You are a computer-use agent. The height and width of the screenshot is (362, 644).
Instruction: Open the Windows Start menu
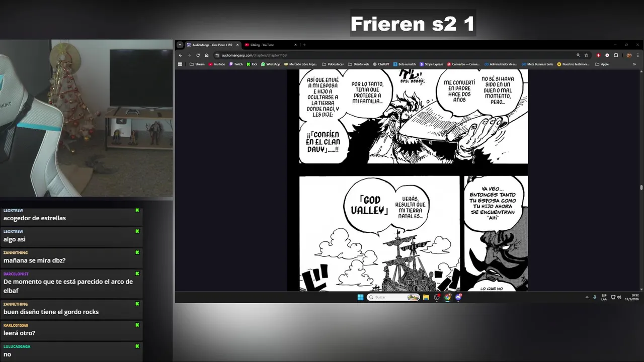[x=360, y=297]
